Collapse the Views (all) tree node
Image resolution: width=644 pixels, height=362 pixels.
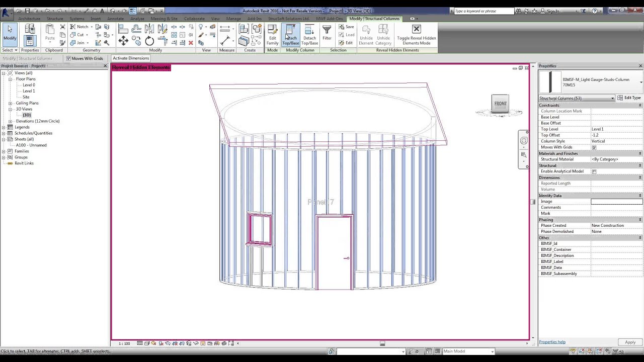pyautogui.click(x=4, y=73)
